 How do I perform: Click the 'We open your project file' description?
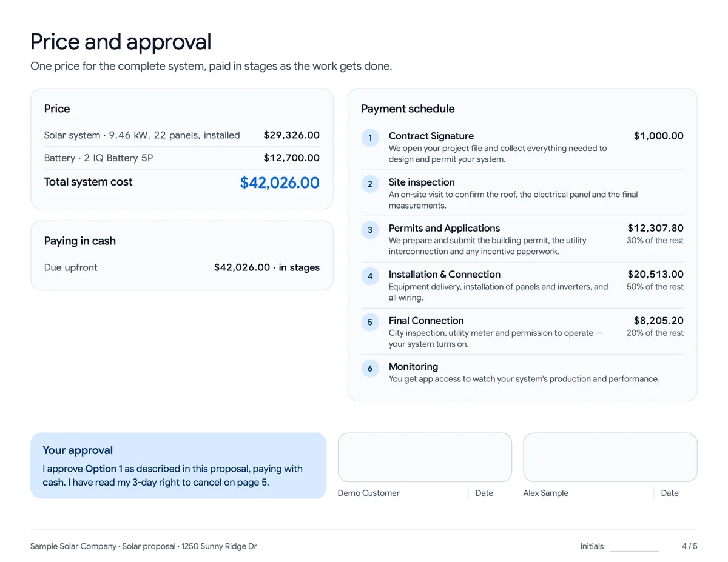pyautogui.click(x=497, y=154)
